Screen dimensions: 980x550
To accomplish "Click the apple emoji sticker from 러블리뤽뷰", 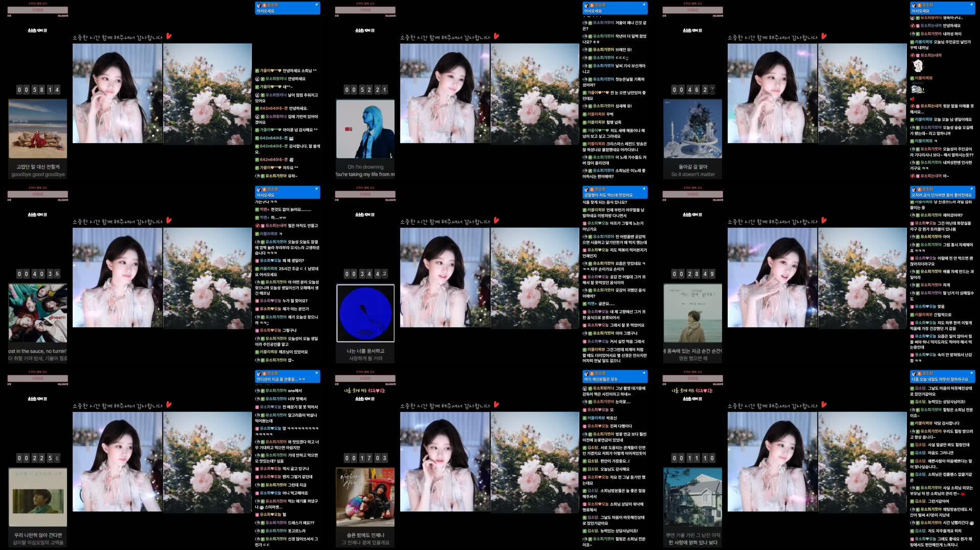I will [913, 98].
